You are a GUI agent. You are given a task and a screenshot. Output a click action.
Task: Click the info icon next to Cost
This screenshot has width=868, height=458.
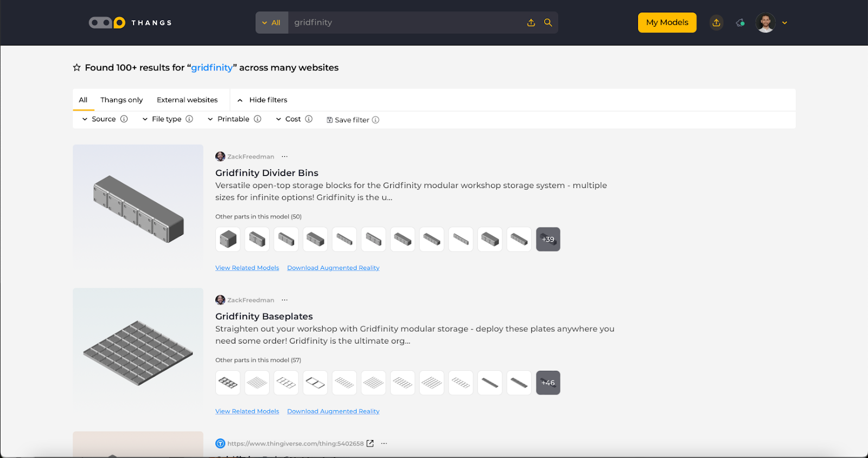click(309, 119)
